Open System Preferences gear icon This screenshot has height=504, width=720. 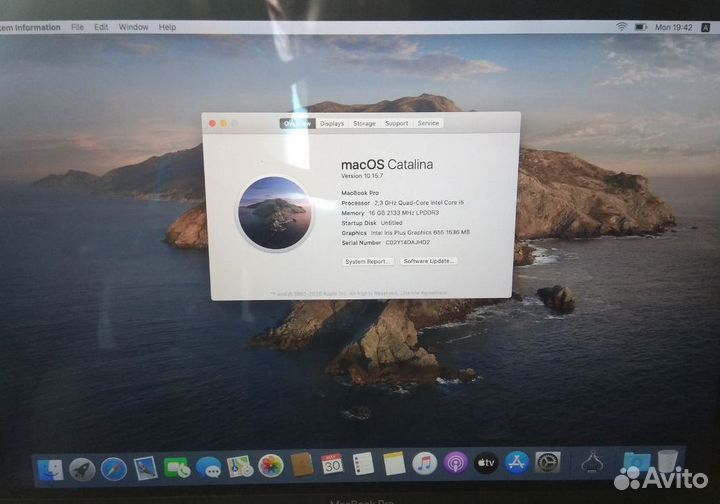(x=548, y=462)
